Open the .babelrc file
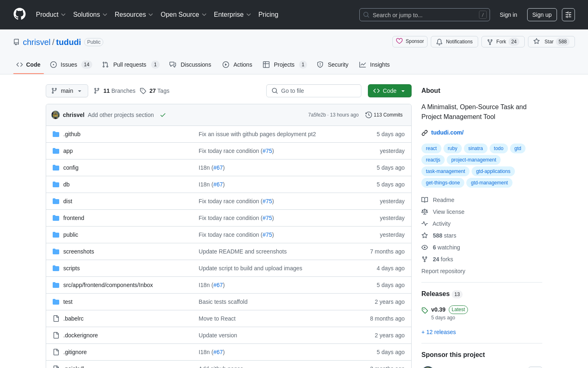This screenshot has height=368, width=588. 73,319
